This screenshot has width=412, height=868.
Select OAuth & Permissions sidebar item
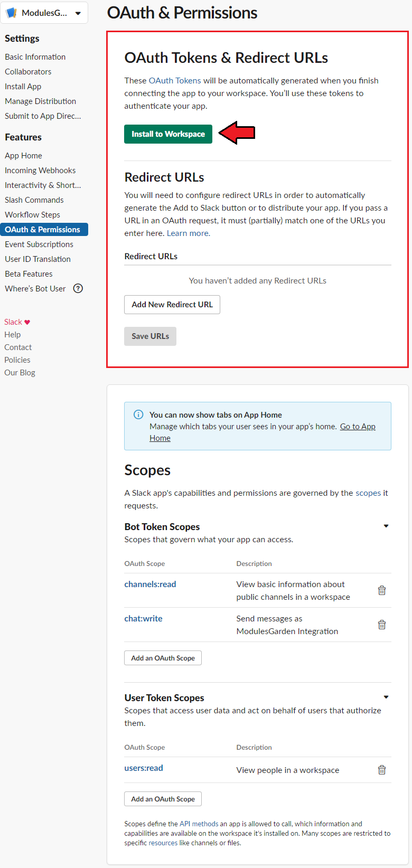44,229
